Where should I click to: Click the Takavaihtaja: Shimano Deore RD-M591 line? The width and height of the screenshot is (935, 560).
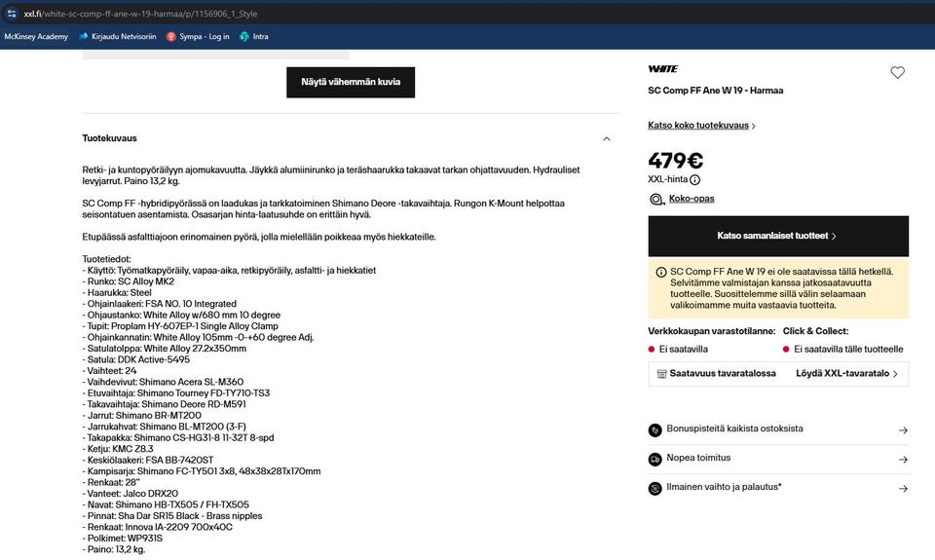(x=164, y=404)
